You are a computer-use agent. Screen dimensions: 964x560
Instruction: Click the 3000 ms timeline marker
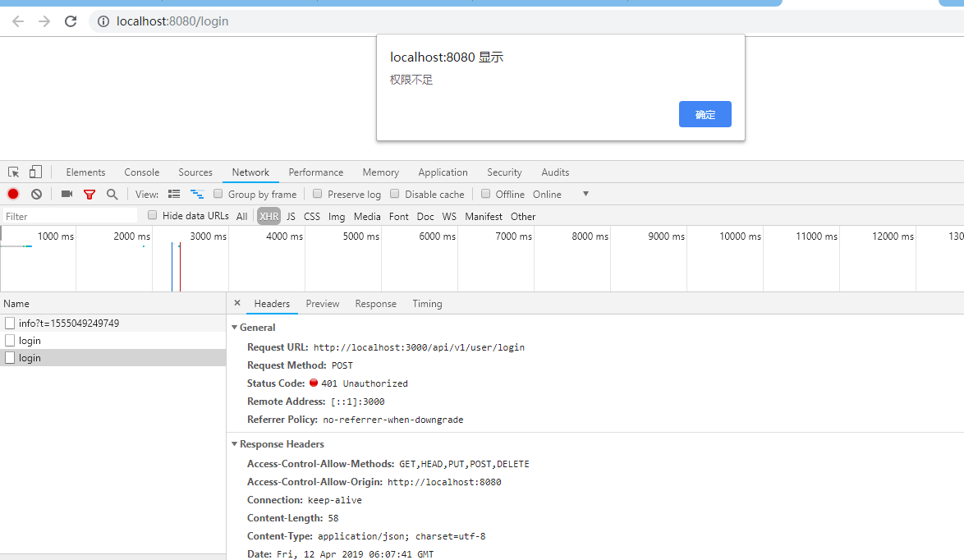(x=208, y=236)
